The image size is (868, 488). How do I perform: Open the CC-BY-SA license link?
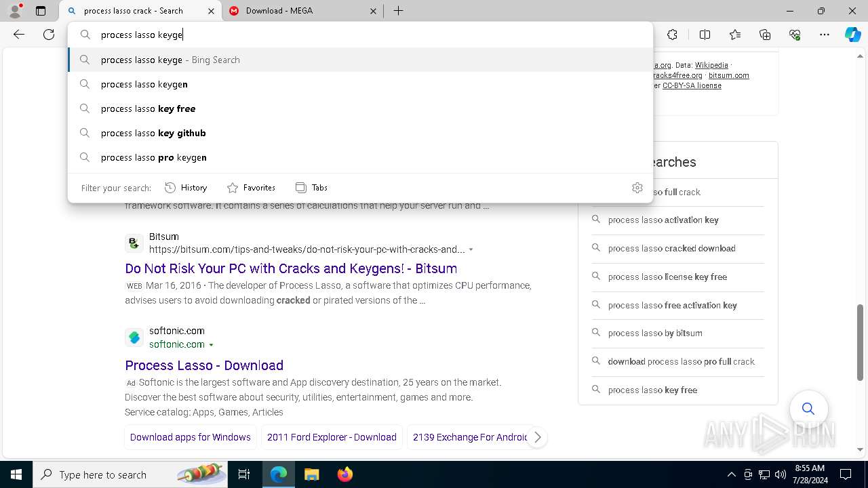[x=692, y=85]
